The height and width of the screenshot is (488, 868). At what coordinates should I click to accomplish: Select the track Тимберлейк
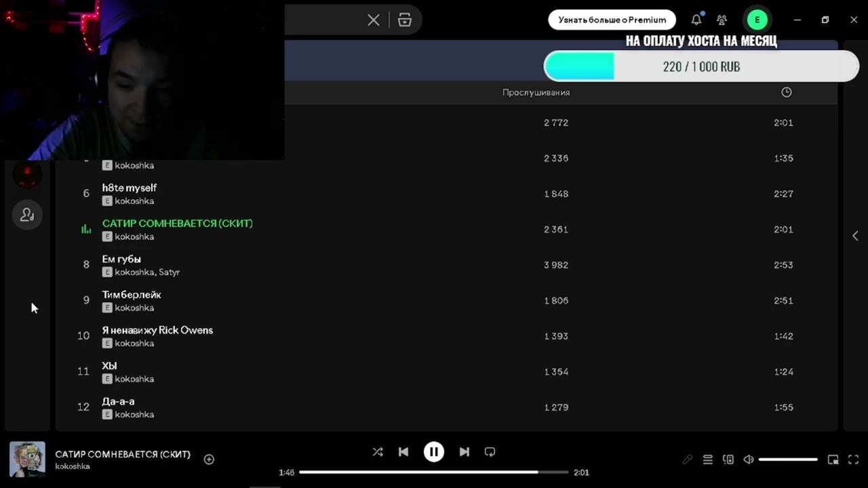coord(132,295)
